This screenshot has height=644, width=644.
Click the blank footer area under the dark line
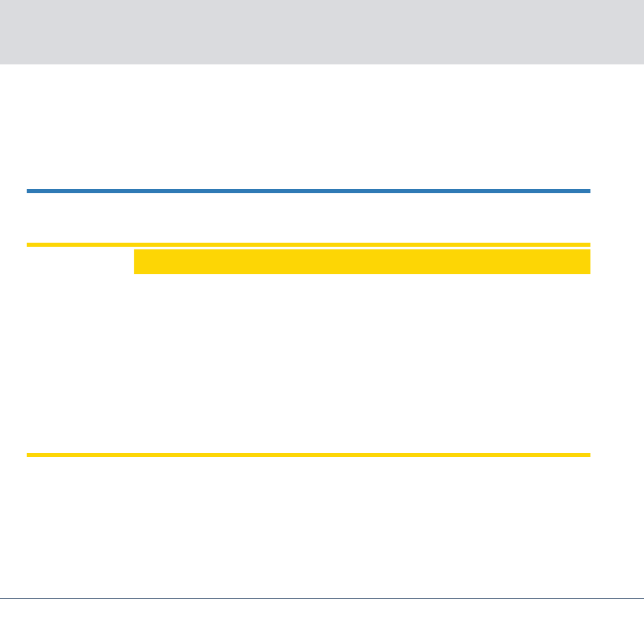pos(322,622)
